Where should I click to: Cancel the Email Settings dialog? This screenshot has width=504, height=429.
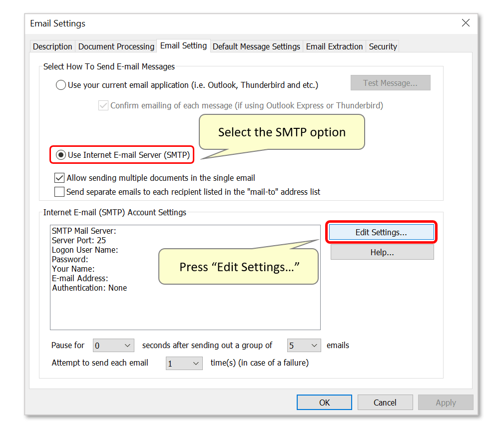pyautogui.click(x=385, y=402)
